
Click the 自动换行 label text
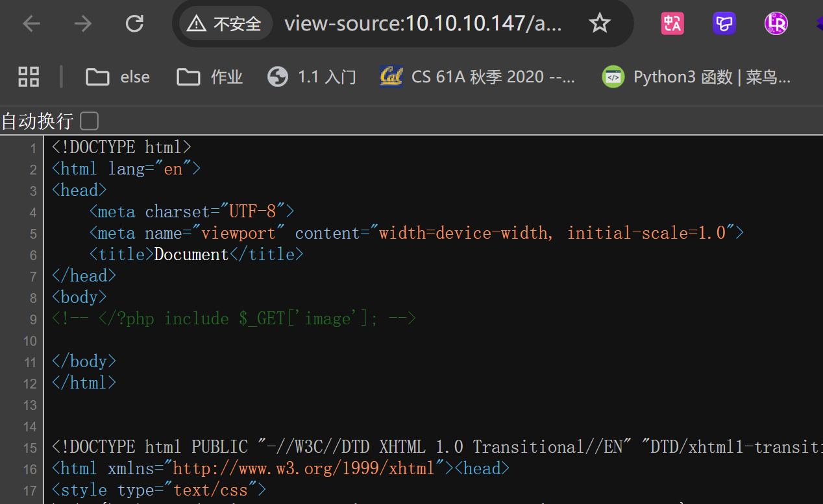[x=38, y=121]
